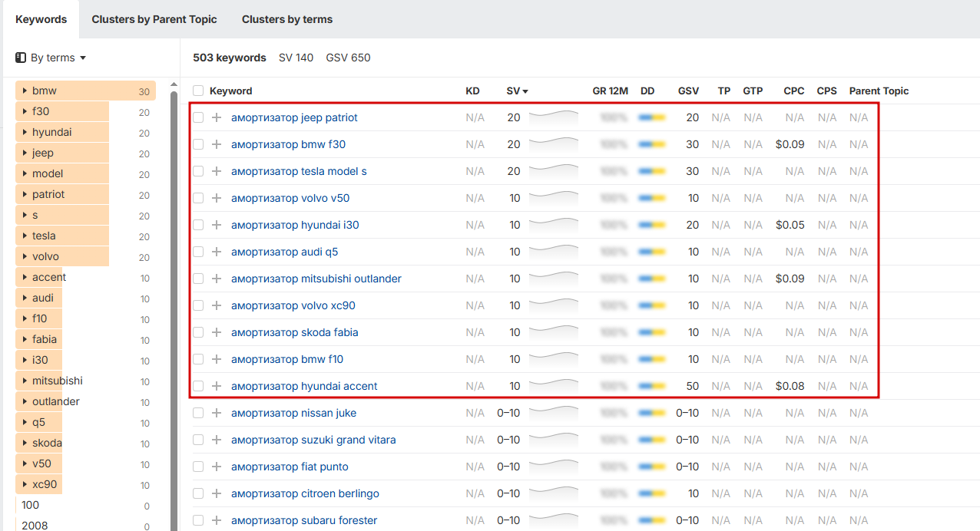Open the амортизатор subaru forester keyword link
The height and width of the screenshot is (531, 980).
[304, 520]
